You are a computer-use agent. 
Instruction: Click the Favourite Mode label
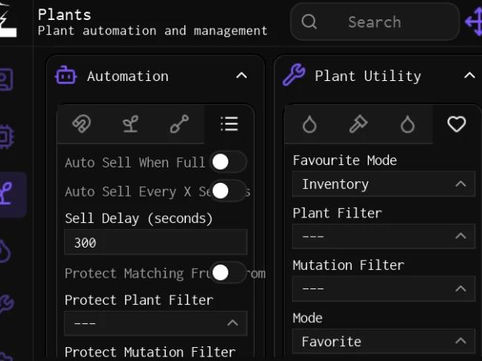click(345, 160)
